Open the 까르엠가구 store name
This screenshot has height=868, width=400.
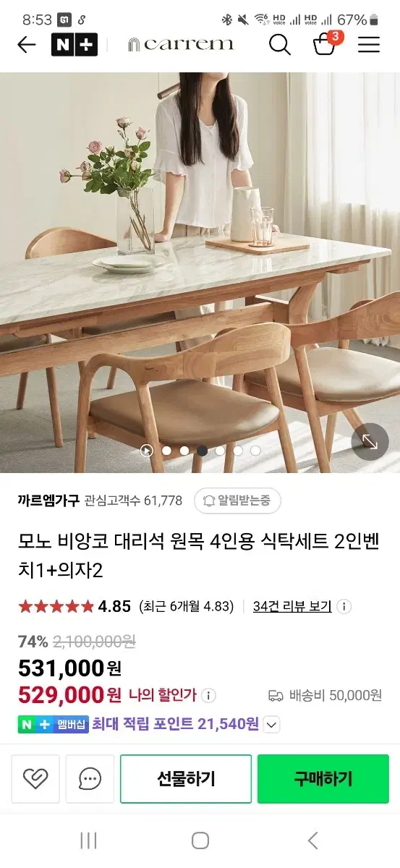point(48,501)
